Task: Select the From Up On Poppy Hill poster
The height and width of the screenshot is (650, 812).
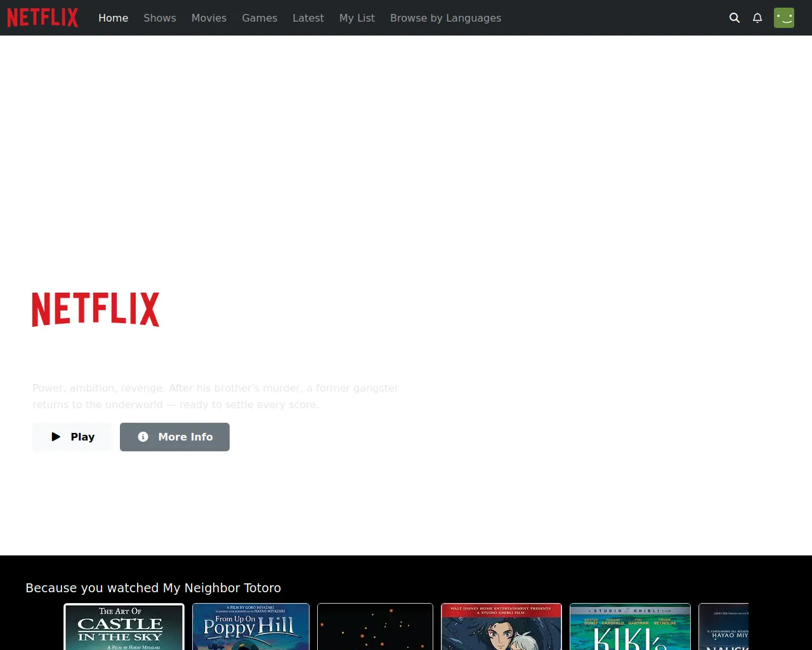Action: [x=251, y=627]
